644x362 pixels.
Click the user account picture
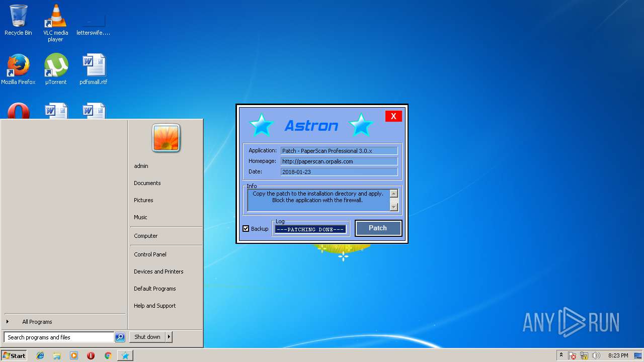pyautogui.click(x=166, y=138)
